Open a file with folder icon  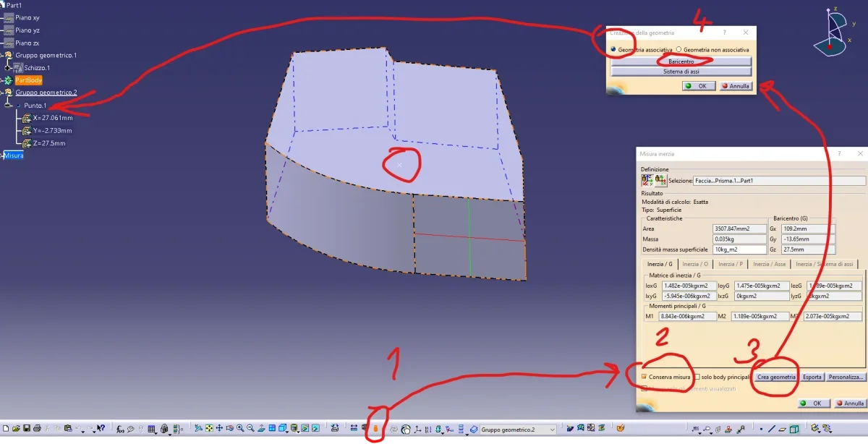[x=16, y=430]
